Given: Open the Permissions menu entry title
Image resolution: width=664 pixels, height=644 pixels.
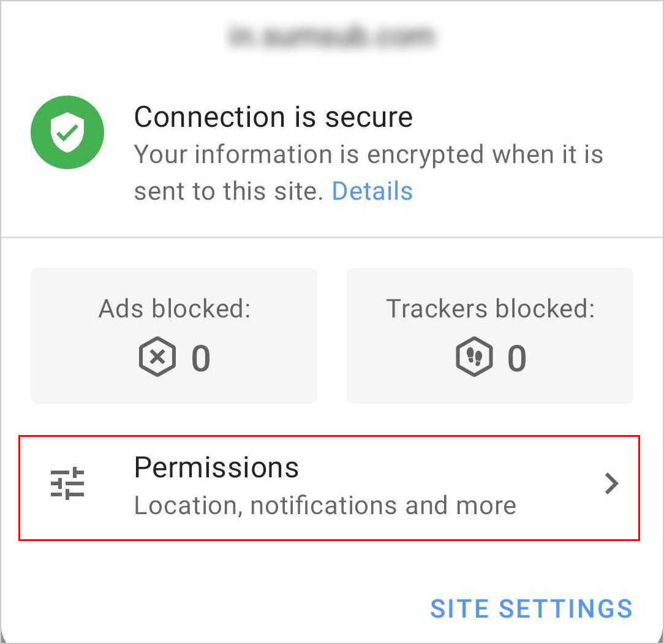Looking at the screenshot, I should [216, 468].
